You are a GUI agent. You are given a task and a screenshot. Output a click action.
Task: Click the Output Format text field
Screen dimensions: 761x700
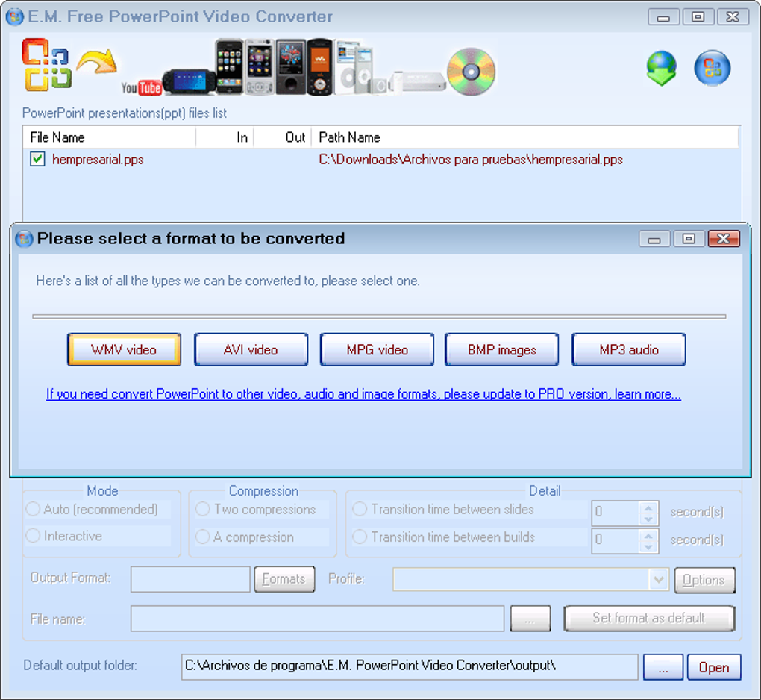[190, 578]
